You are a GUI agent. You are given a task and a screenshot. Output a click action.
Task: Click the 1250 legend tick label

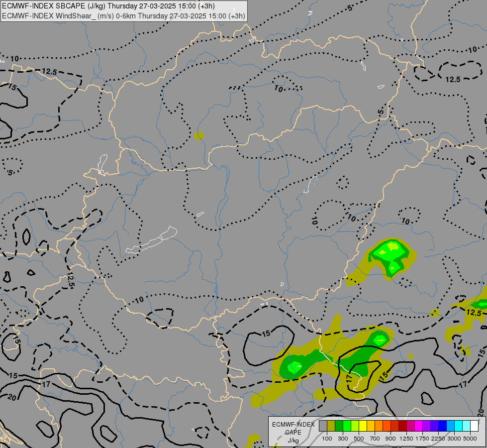406,439
